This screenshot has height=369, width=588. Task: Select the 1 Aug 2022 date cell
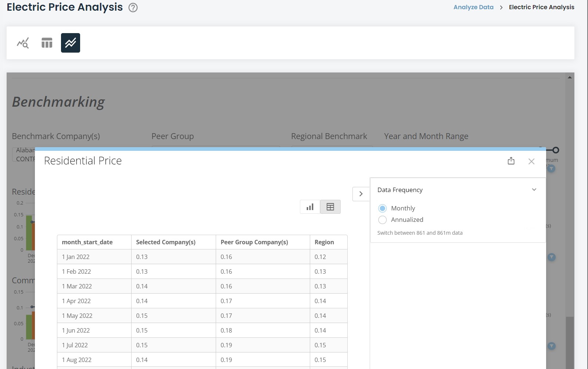94,360
